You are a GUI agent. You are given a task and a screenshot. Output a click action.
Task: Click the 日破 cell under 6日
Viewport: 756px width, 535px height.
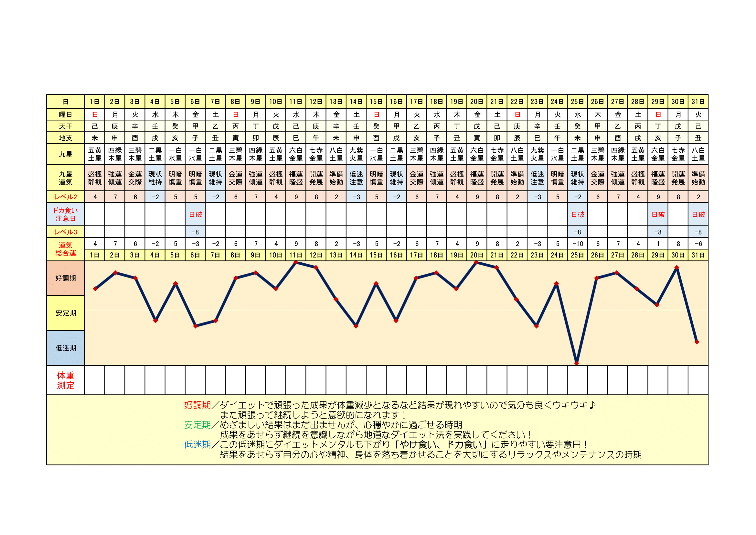tap(195, 214)
